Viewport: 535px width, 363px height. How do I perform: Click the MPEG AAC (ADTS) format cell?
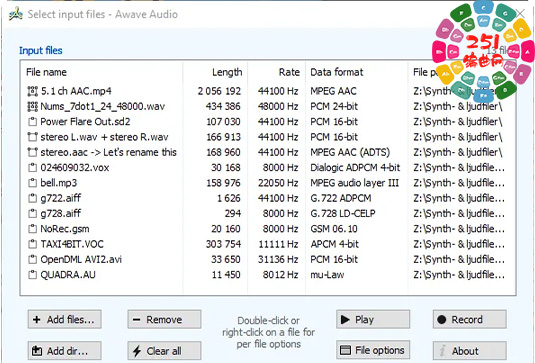[x=350, y=153]
